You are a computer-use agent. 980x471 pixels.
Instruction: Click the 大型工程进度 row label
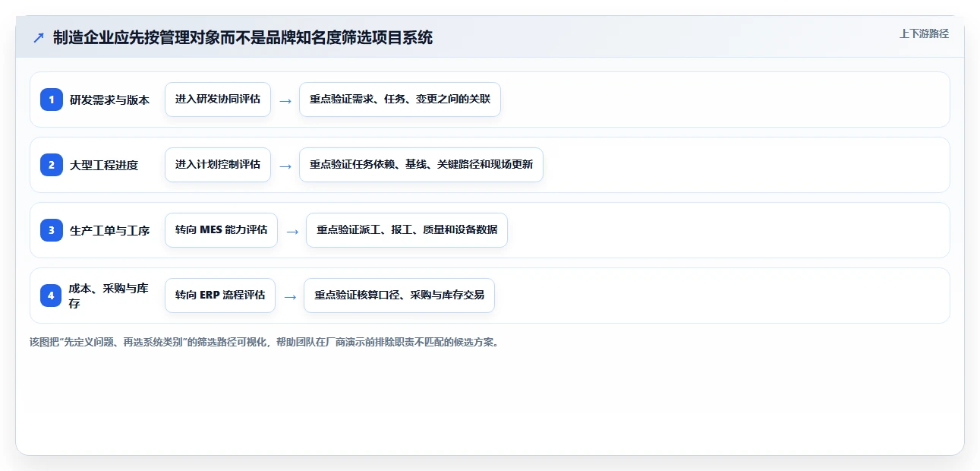click(x=104, y=165)
